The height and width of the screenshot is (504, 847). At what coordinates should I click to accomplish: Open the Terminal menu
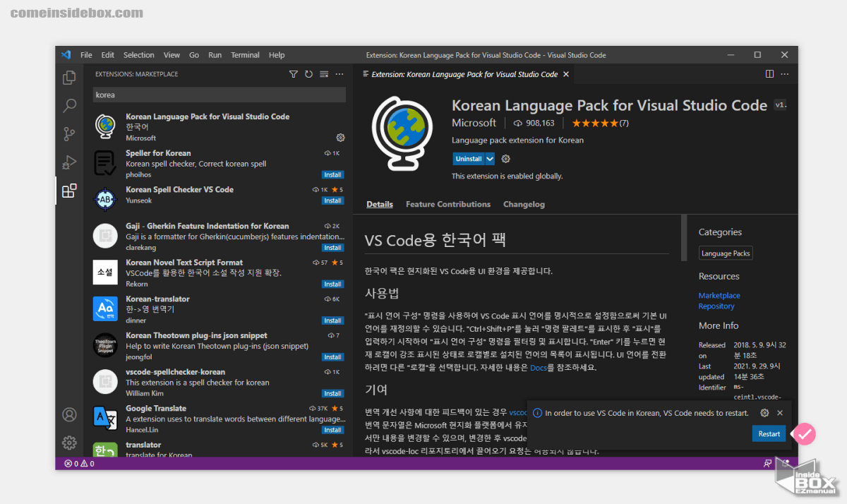click(x=245, y=55)
